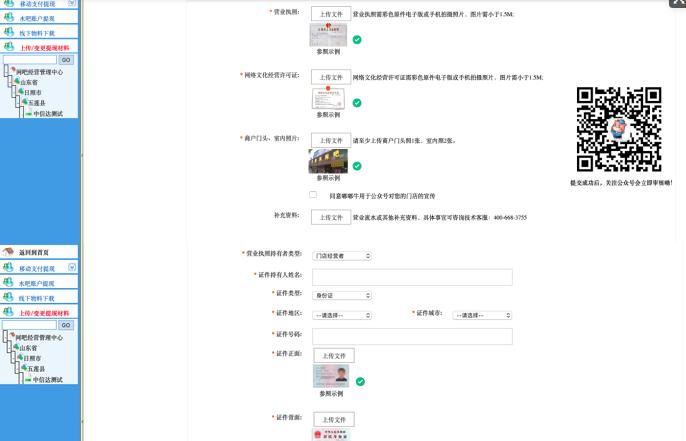This screenshot has height=441, width=686.
Task: Focus the 证件持有人姓名 text field
Action: (x=412, y=277)
